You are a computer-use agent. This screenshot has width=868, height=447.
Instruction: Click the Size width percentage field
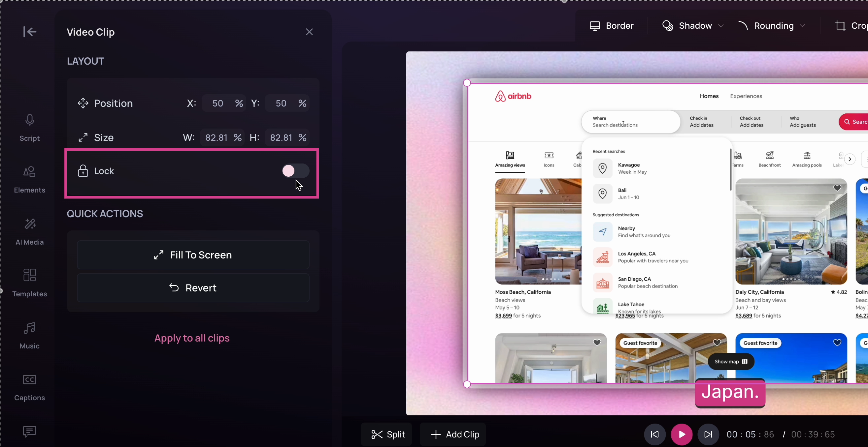click(216, 138)
